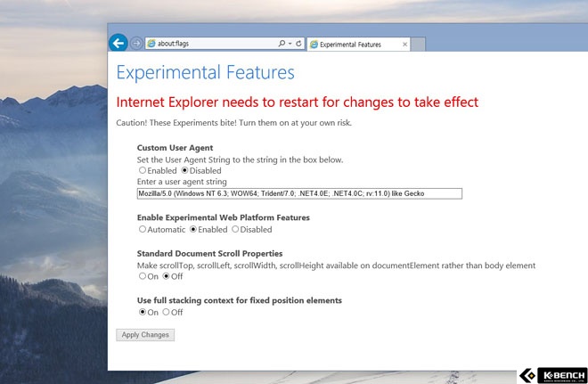588x384 pixels.
Task: Turn Off full stacking context option
Action: coord(166,312)
